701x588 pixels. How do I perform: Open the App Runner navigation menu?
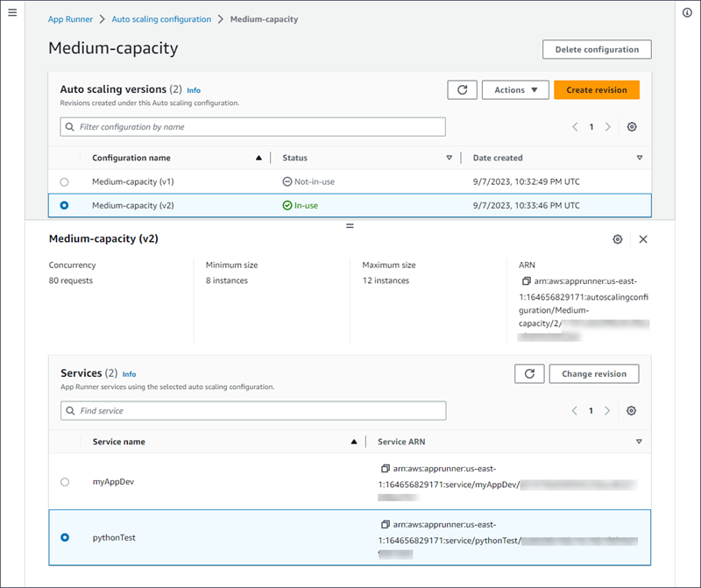tap(11, 12)
